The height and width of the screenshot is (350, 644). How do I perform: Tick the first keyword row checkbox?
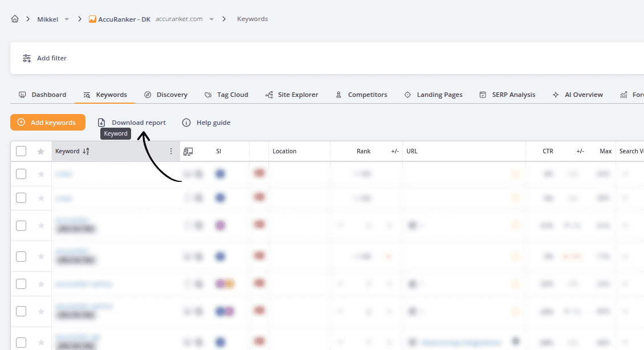click(21, 174)
